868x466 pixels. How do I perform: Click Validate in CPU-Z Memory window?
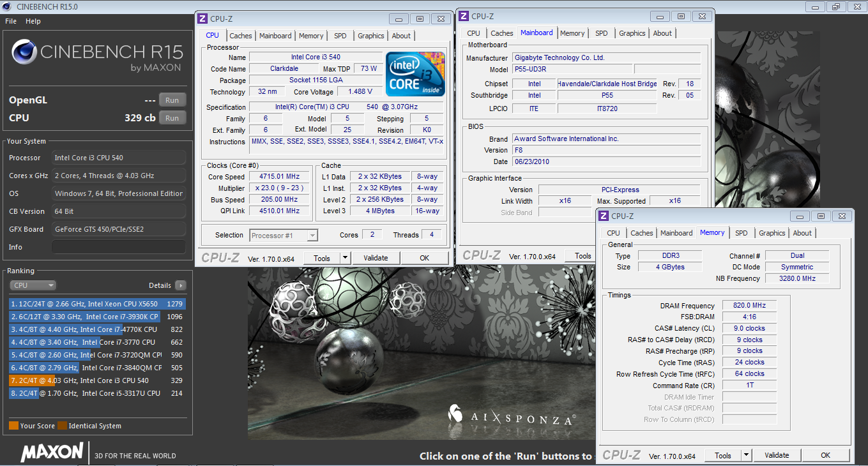(777, 455)
